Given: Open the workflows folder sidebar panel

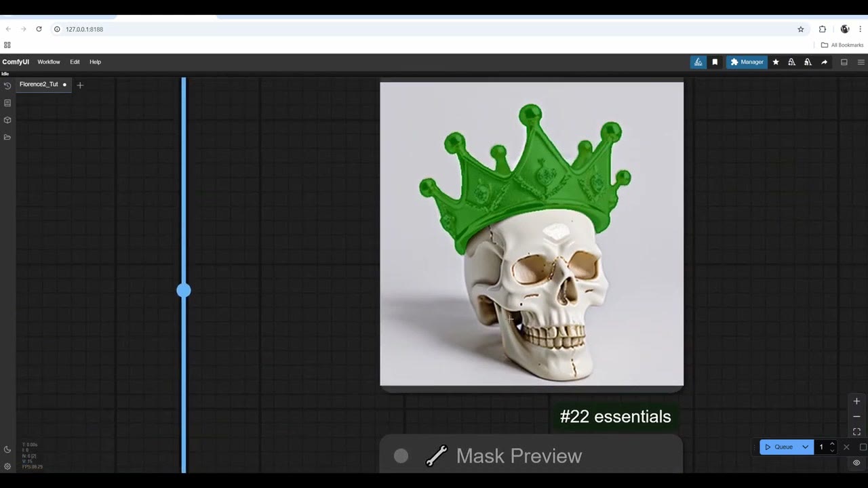Looking at the screenshot, I should point(7,137).
